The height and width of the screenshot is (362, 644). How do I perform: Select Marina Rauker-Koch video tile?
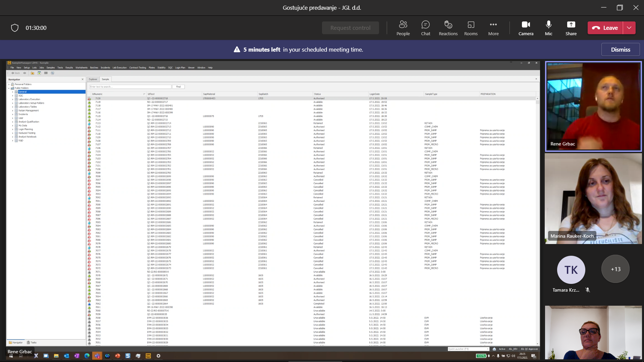(x=593, y=198)
